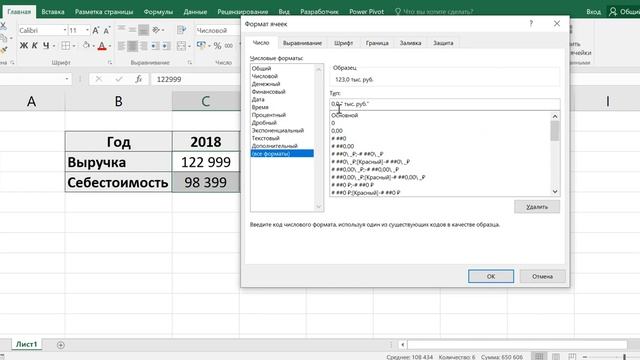Switch to Выравнивание tab in dialog

coord(302,43)
